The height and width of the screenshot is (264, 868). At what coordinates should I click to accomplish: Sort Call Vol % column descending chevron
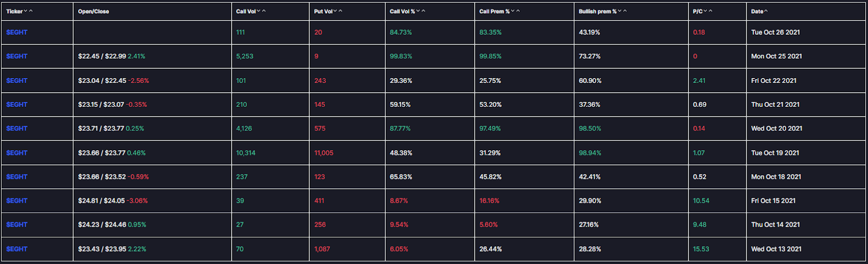(418, 11)
